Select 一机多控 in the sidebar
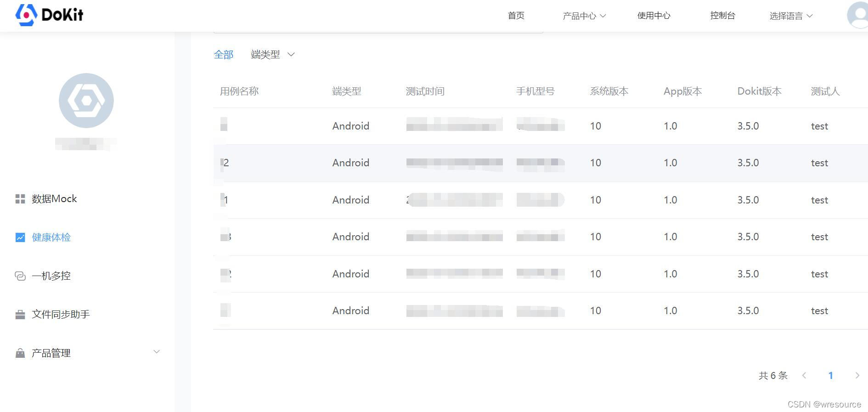This screenshot has width=868, height=412. click(51, 276)
